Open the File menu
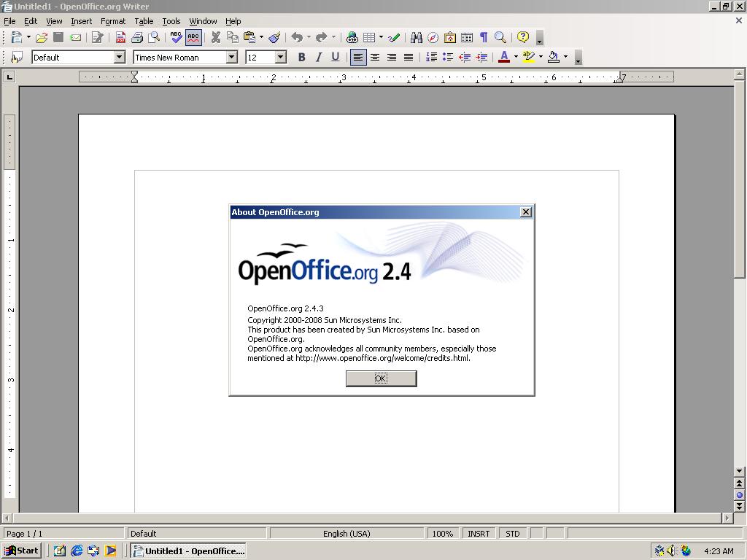Screen dimensions: 747x560 click(9, 21)
